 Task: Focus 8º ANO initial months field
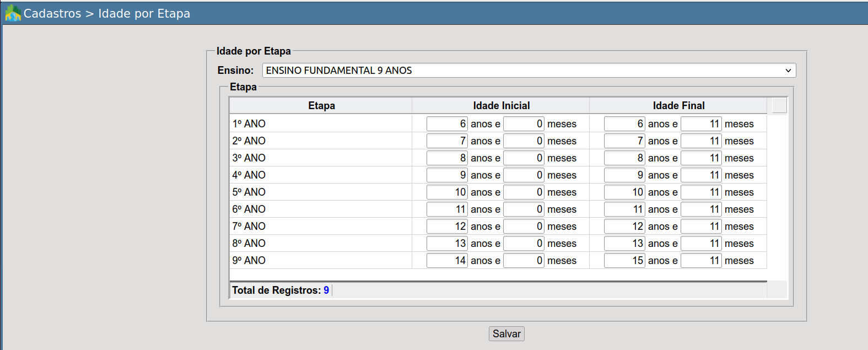(524, 244)
